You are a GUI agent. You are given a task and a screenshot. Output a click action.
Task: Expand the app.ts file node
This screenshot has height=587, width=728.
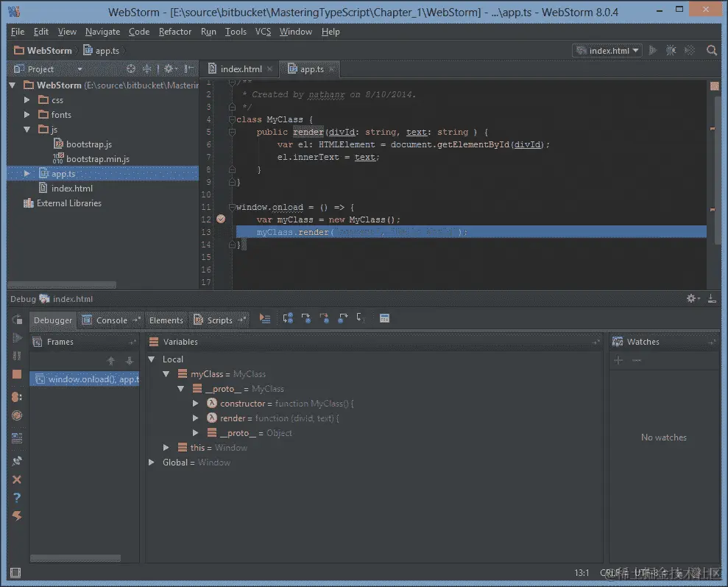coord(27,173)
